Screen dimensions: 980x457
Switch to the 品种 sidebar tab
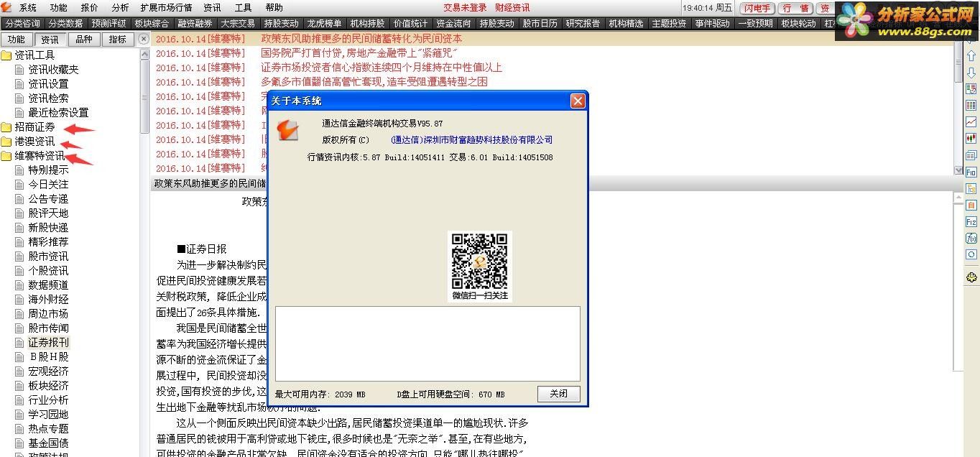(84, 40)
